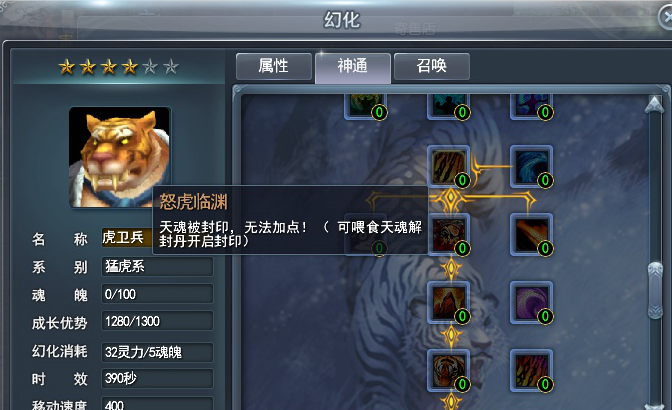Screen dimensions: 672x410
Task: Click the skill panel scrollbar handle
Action: [x=655, y=291]
